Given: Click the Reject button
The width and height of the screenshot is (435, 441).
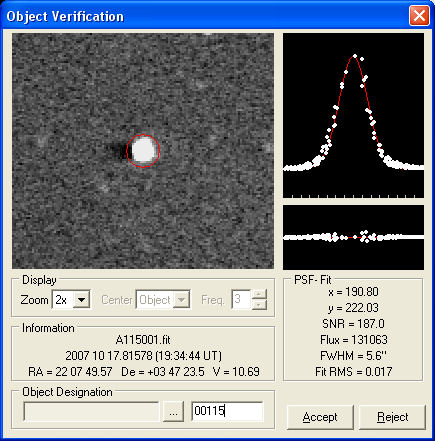Looking at the screenshot, I should pos(392,417).
